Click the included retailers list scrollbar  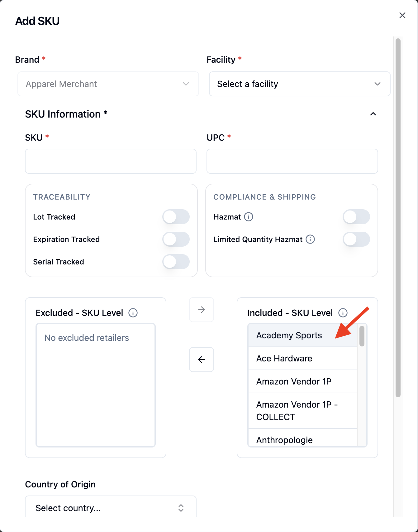[x=362, y=336]
